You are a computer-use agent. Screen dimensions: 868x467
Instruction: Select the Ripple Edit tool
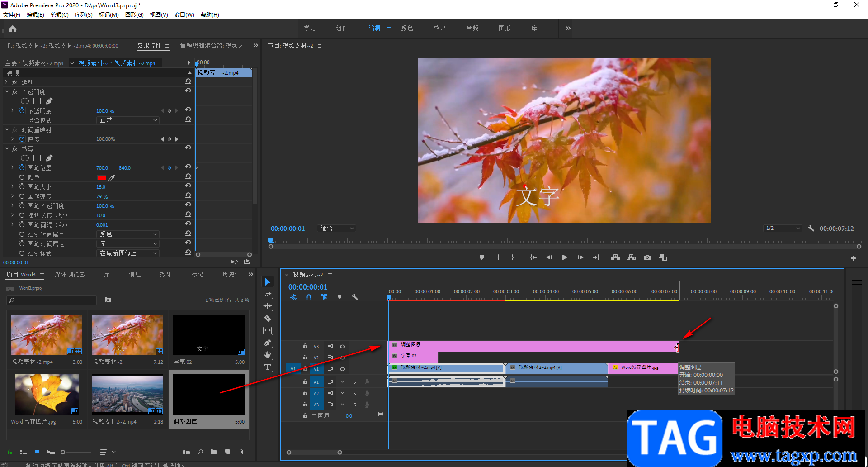pos(268,306)
